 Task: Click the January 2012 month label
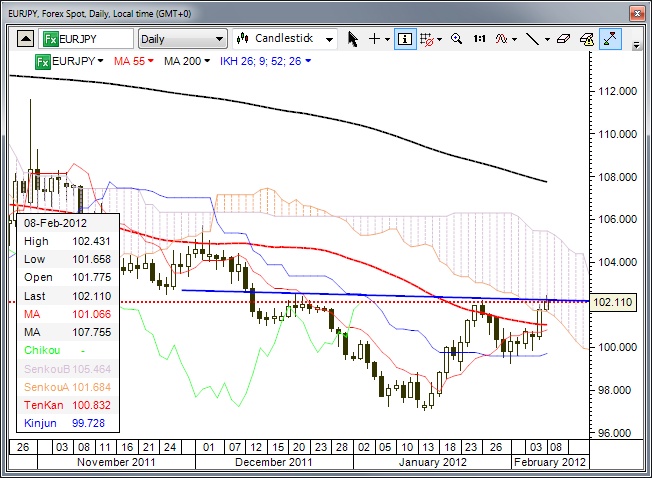(432, 462)
